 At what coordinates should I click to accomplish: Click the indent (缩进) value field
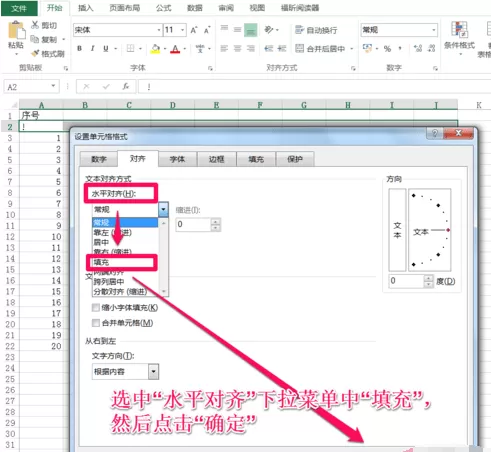[194, 224]
